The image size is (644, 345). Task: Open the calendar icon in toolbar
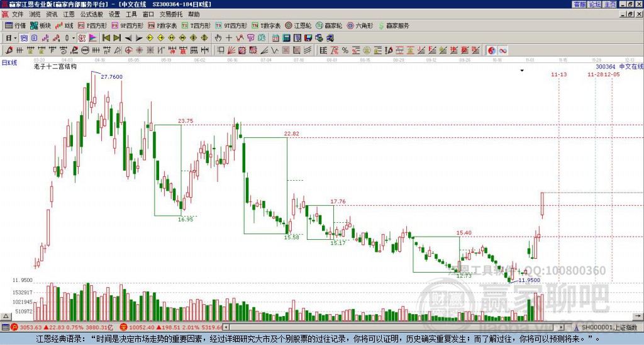click(275, 38)
